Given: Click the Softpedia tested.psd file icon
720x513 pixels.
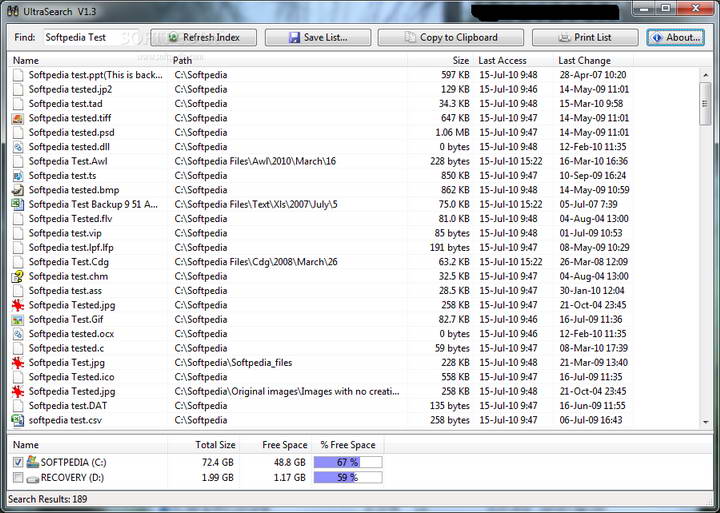Looking at the screenshot, I should [x=18, y=133].
